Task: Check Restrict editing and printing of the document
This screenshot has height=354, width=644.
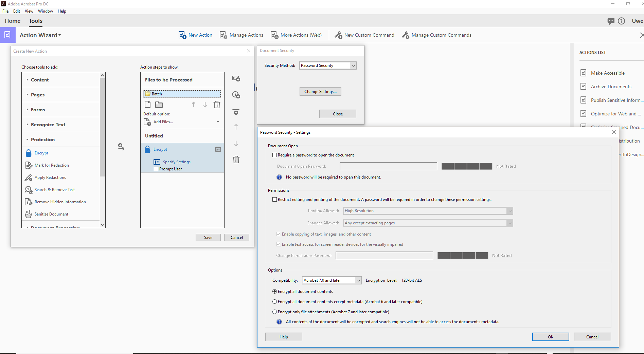Action: (x=274, y=200)
